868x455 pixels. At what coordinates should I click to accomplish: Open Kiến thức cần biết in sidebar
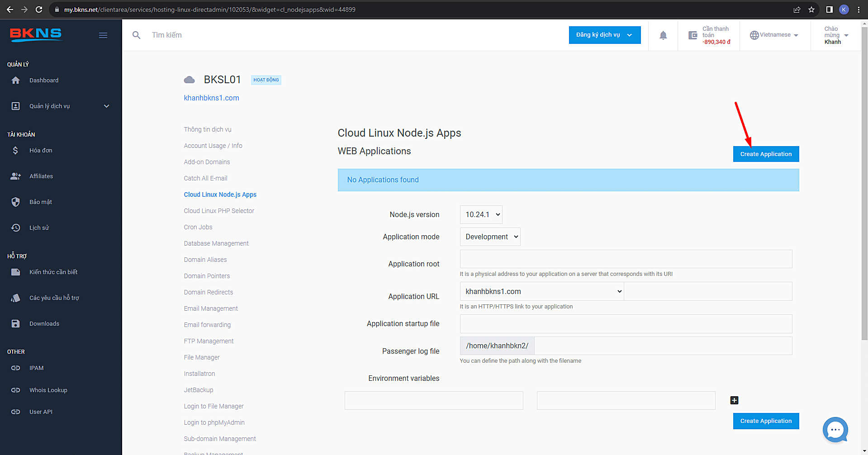click(53, 272)
